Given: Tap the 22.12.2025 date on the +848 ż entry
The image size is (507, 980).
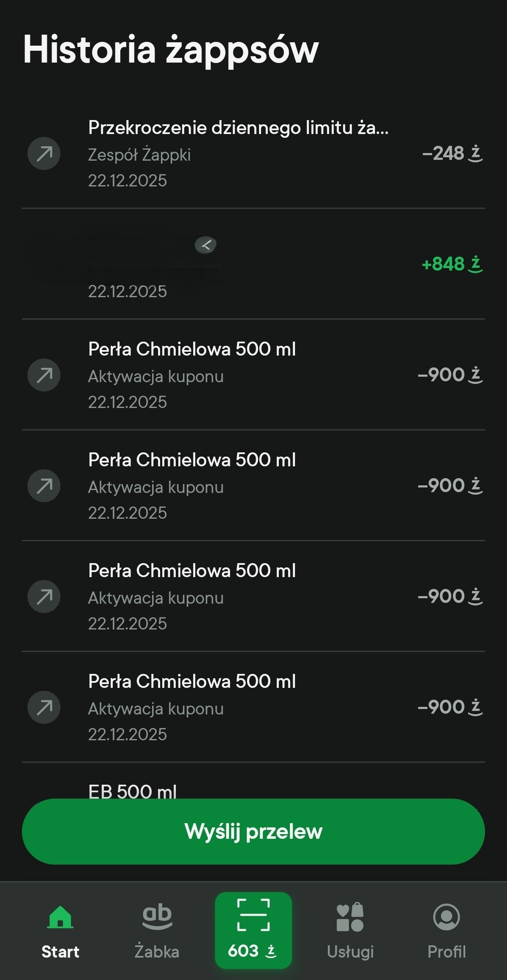Looking at the screenshot, I should coord(128,291).
